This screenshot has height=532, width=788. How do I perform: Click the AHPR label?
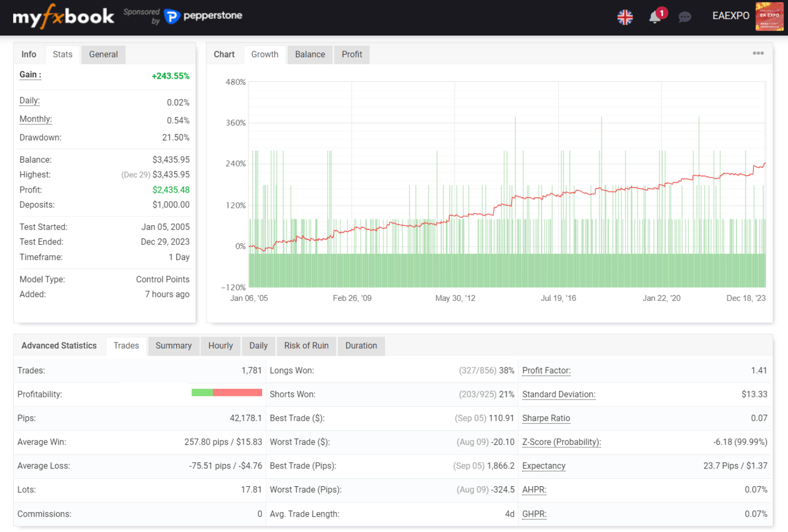tap(534, 490)
